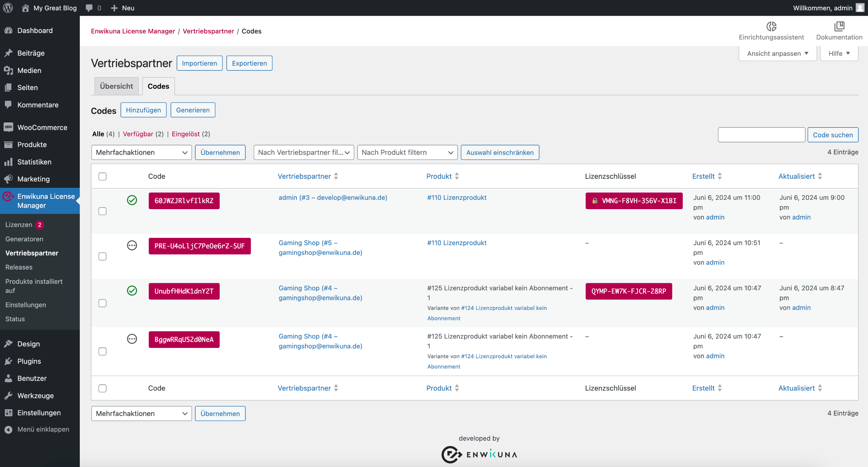868x467 pixels.
Task: Click the locked license key icon for VMNG-F8VH-3S6V-X1BI
Action: point(594,201)
